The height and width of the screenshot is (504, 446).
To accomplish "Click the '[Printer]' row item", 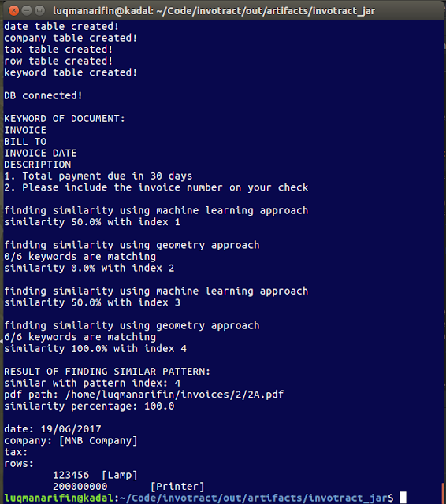I will point(177,487).
